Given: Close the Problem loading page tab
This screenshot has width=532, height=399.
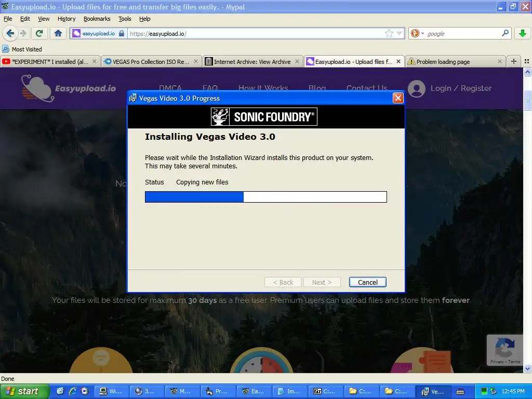Looking at the screenshot, I should tap(500, 61).
